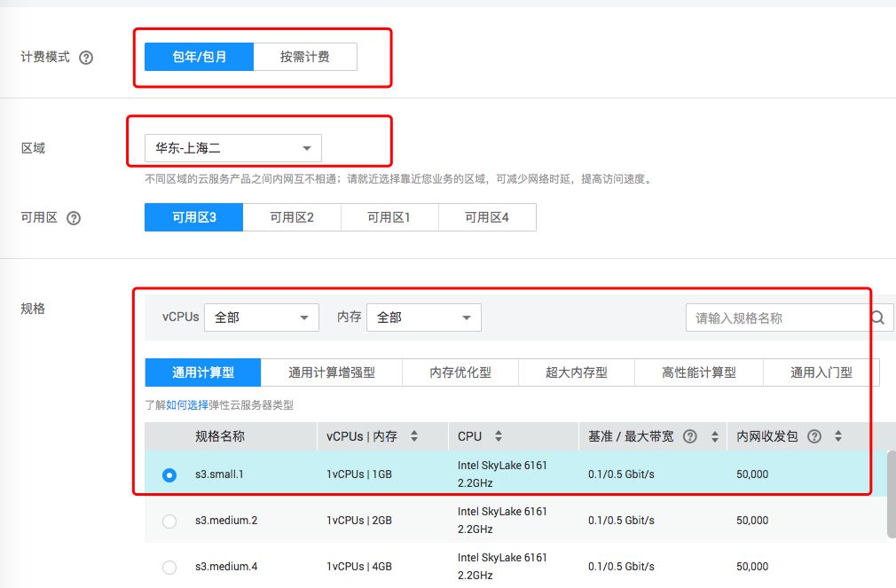The height and width of the screenshot is (588, 896).
Task: Select the s3.medium.4 radio button
Action: (169, 567)
